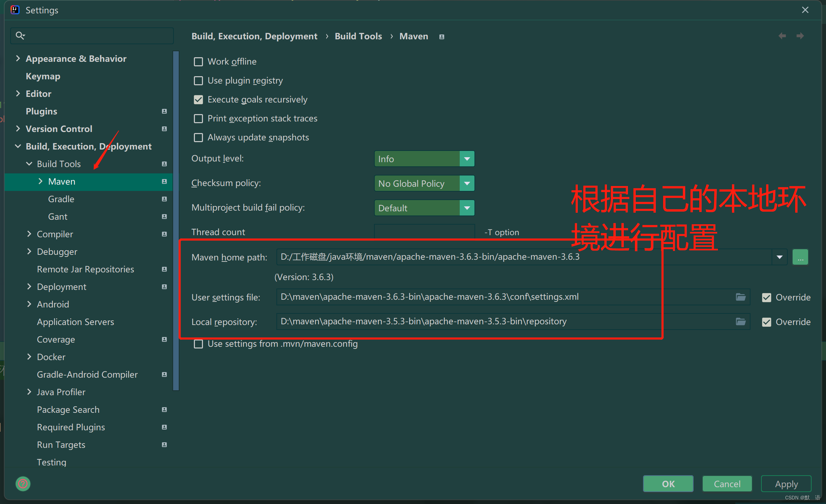
Task: Toggle the User settings file Override checkbox
Action: coord(767,298)
